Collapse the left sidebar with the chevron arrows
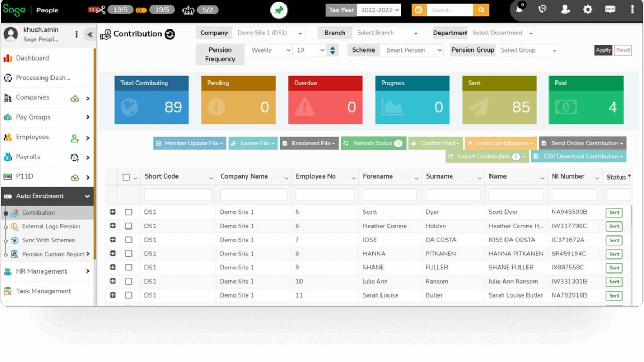This screenshot has width=644, height=362. (x=90, y=34)
